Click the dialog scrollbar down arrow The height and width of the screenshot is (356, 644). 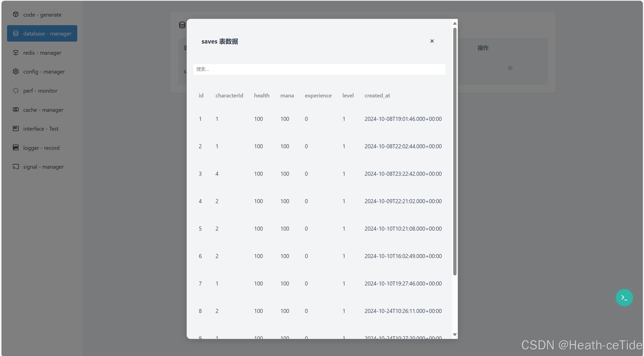click(x=454, y=335)
